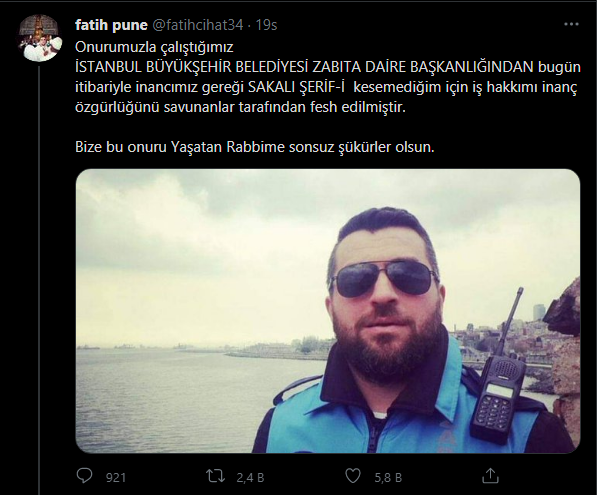Image resolution: width=597 pixels, height=495 pixels.
Task: Click the 19s timestamp of the tweet
Action: coord(266,25)
